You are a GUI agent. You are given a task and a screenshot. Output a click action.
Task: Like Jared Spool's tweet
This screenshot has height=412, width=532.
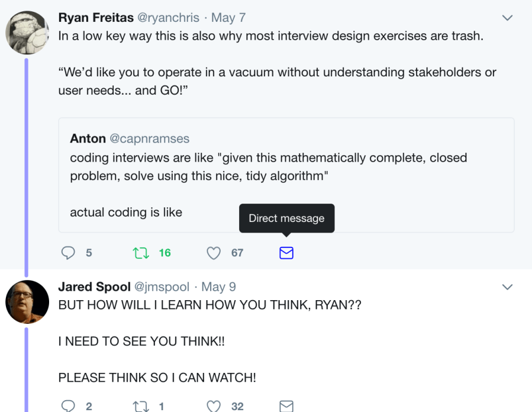click(214, 406)
